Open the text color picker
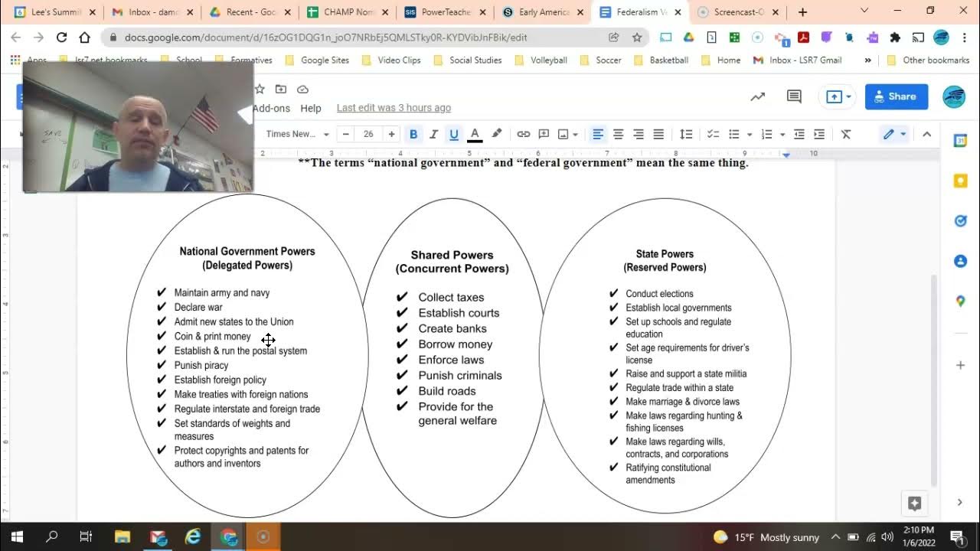 click(475, 134)
